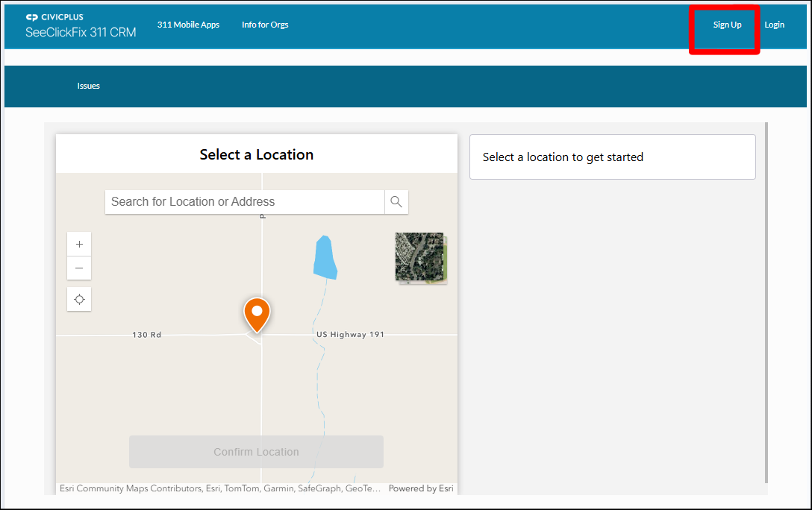Click the Confirm Location button
This screenshot has width=812, height=510.
point(256,452)
